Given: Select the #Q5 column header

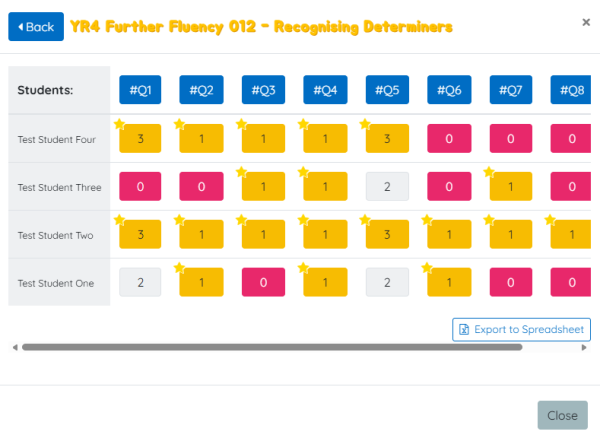Looking at the screenshot, I should click(386, 90).
